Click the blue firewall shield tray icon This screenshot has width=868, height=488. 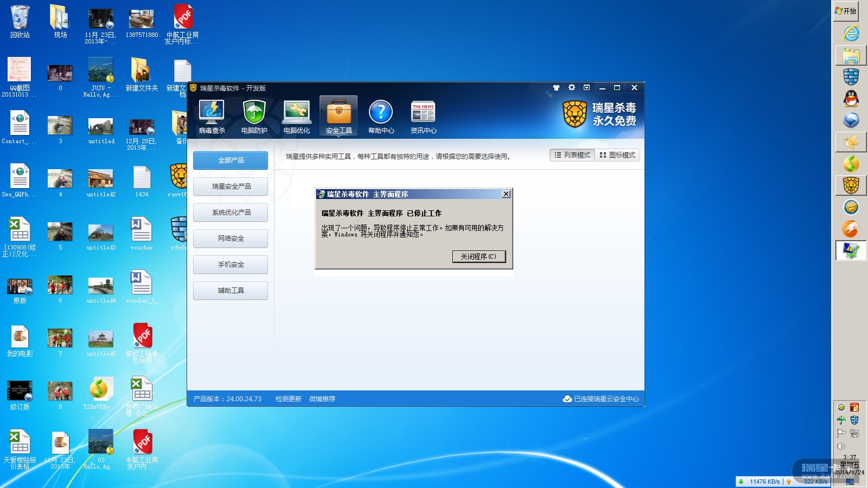coord(854,420)
